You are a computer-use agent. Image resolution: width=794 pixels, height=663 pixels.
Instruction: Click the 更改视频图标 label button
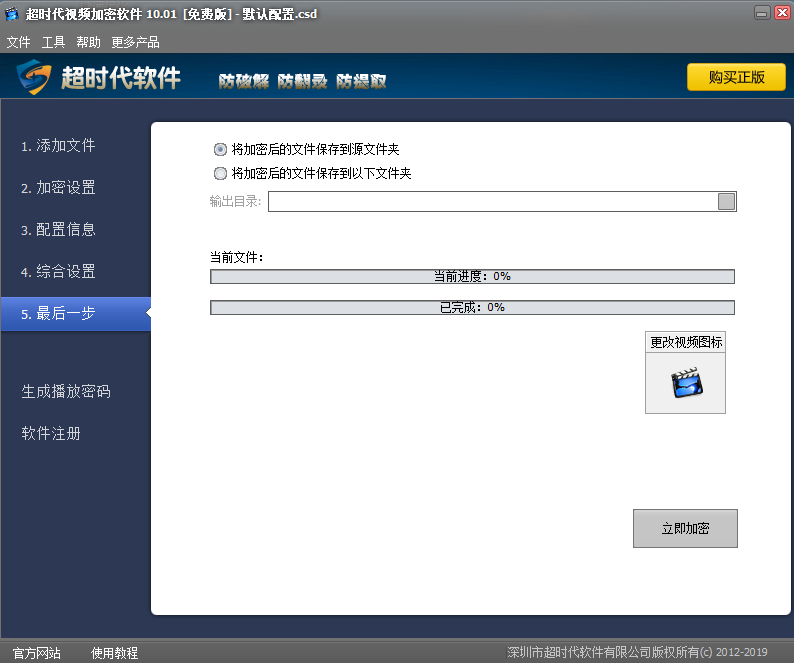click(x=685, y=342)
